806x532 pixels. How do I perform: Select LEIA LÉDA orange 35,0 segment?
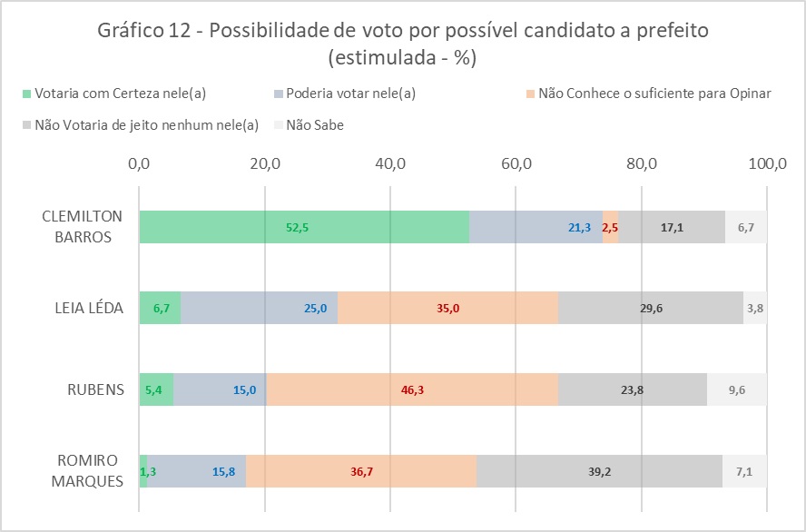tap(447, 308)
